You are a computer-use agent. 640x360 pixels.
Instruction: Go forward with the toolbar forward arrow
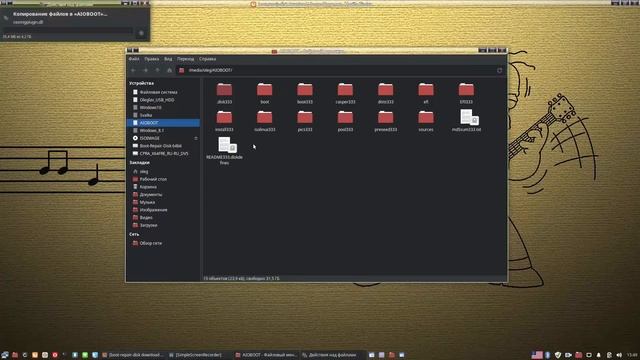[145, 70]
